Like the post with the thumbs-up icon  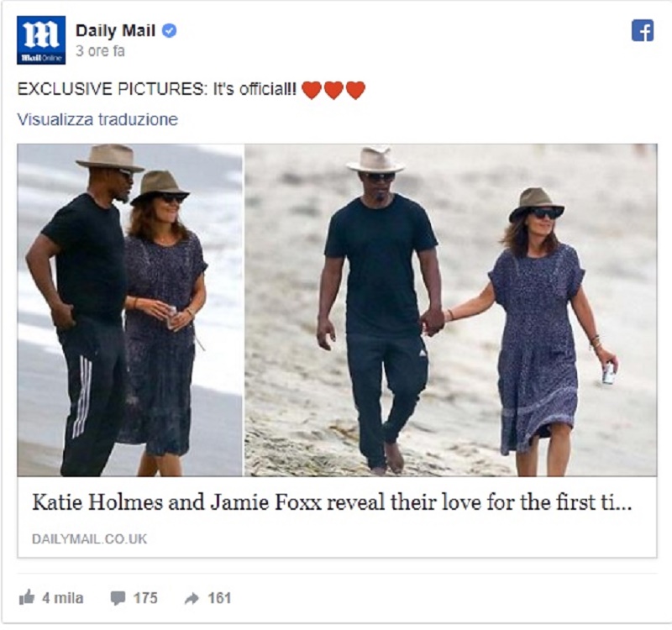(x=27, y=597)
